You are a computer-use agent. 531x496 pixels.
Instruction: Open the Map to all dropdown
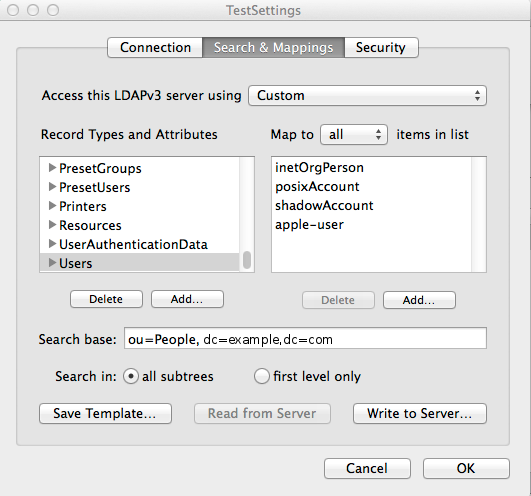click(354, 134)
